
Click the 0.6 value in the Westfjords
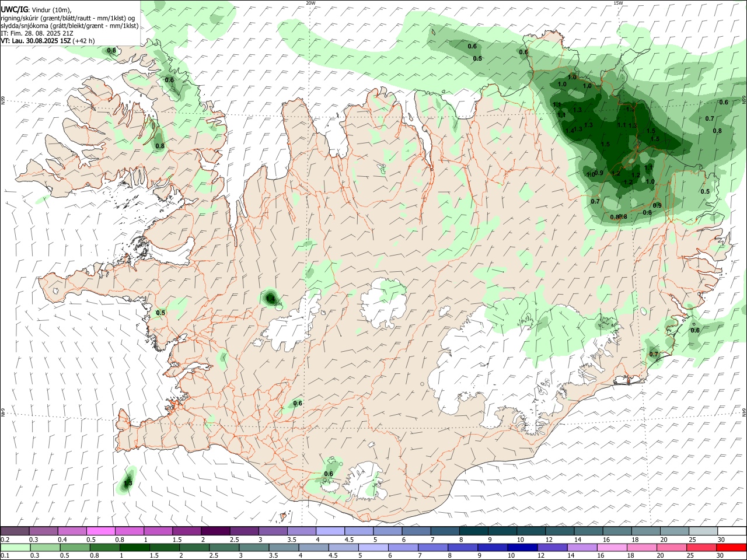(169, 80)
